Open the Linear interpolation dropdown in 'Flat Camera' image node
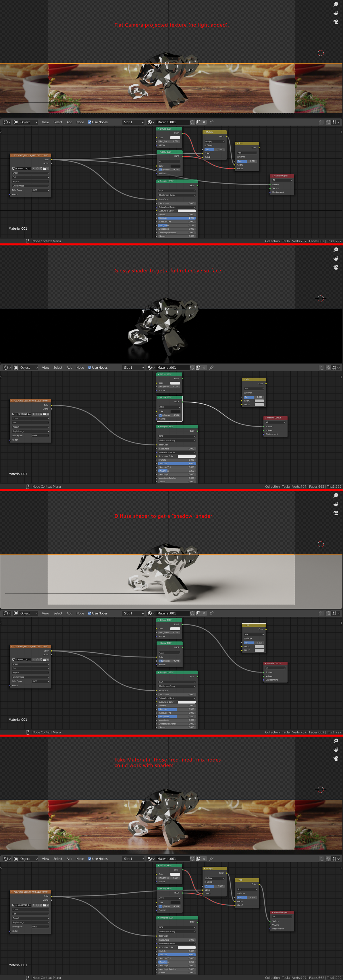343x980 pixels. tap(30, 173)
